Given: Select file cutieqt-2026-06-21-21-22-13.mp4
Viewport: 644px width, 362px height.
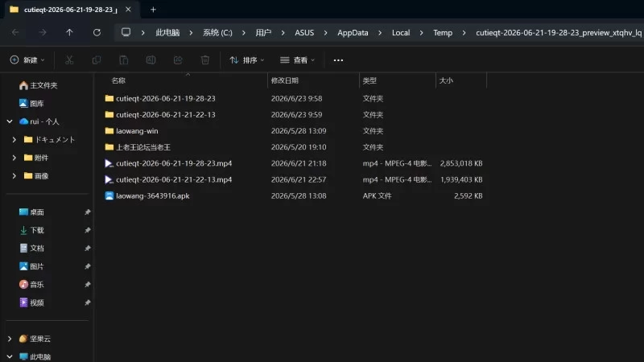Looking at the screenshot, I should tap(174, 179).
